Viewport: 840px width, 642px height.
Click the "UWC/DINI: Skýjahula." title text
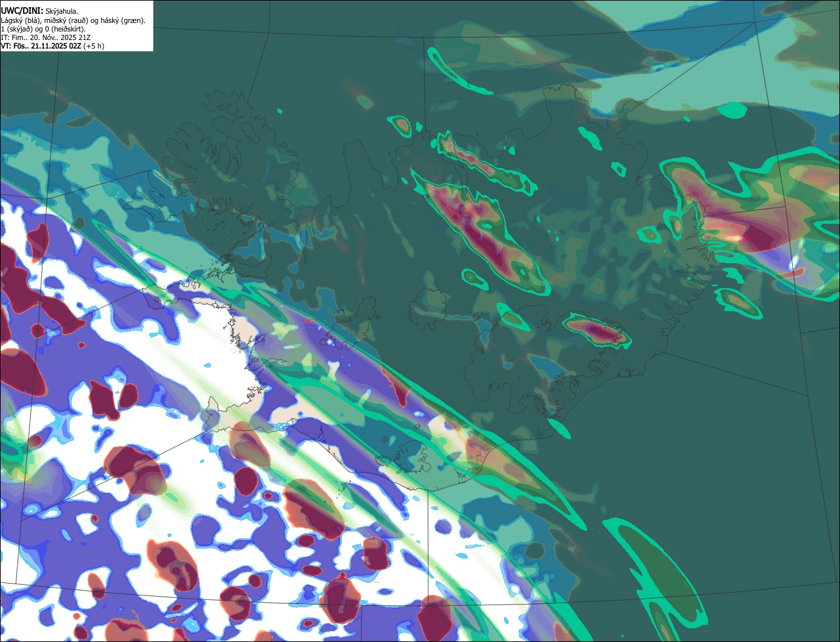pyautogui.click(x=40, y=11)
